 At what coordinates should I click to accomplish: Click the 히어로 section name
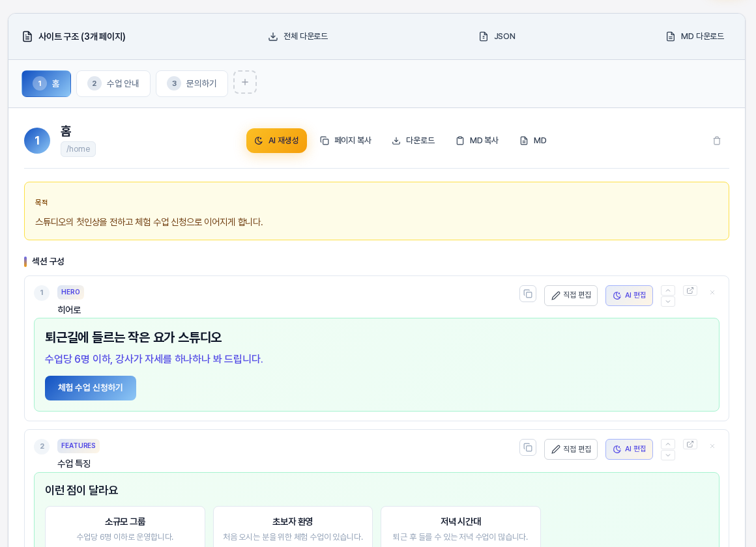[x=69, y=310]
